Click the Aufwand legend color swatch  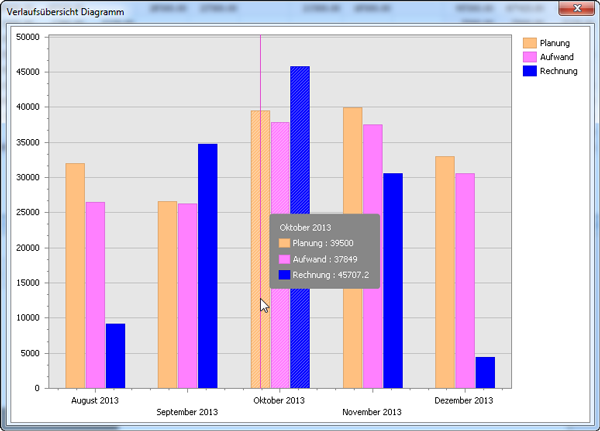tap(530, 57)
